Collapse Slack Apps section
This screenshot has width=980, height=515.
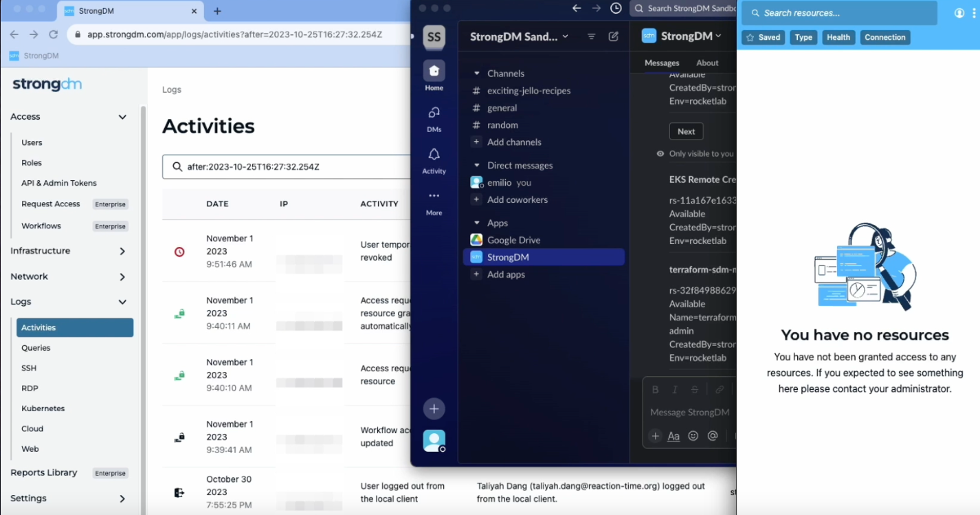pos(477,223)
